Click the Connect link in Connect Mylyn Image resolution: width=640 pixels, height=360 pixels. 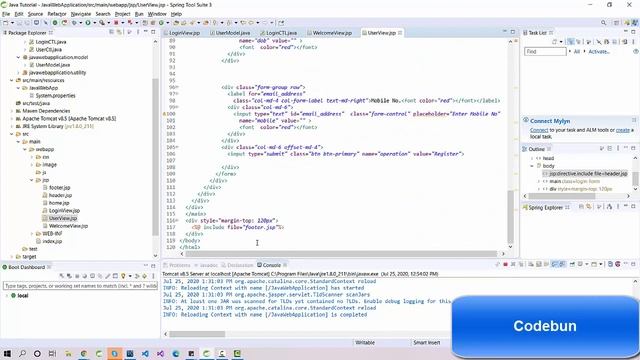tap(539, 130)
